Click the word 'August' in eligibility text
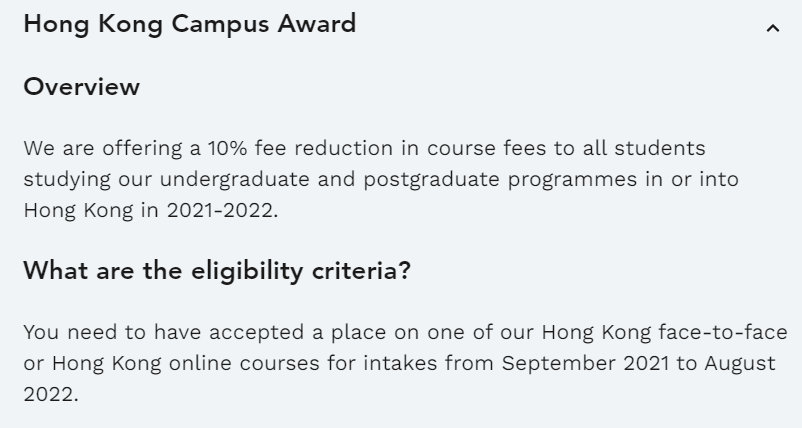Screen dimensions: 802x428 click(x=741, y=361)
